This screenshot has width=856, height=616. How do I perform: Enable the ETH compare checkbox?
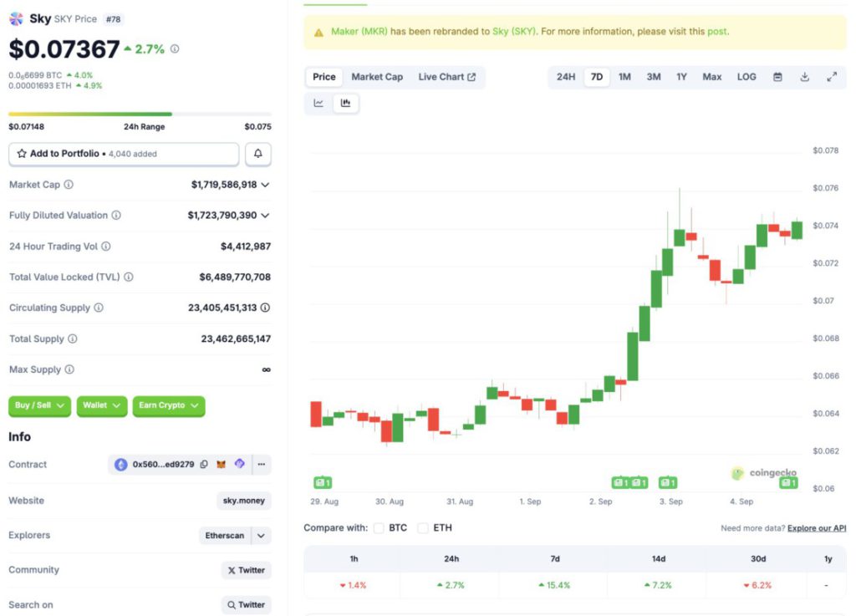[x=423, y=528]
